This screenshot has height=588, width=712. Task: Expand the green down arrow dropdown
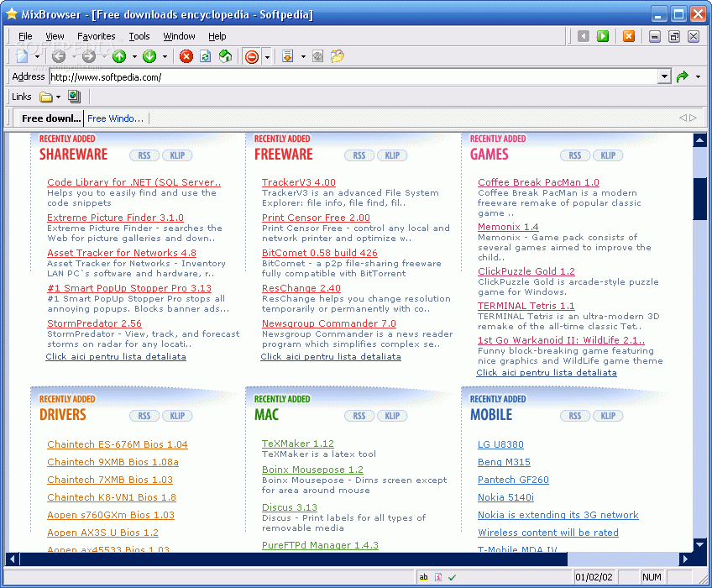[165, 57]
